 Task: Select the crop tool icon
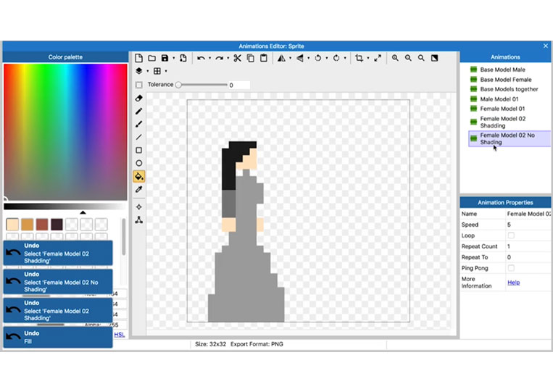pos(359,58)
